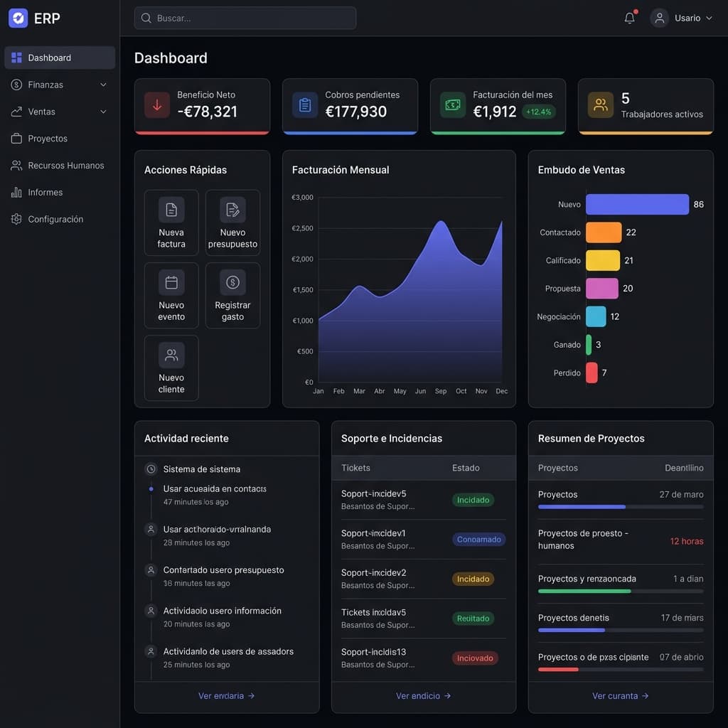Click the pink Propuesta funnel bar
Screen dimensions: 728x728
tap(602, 289)
